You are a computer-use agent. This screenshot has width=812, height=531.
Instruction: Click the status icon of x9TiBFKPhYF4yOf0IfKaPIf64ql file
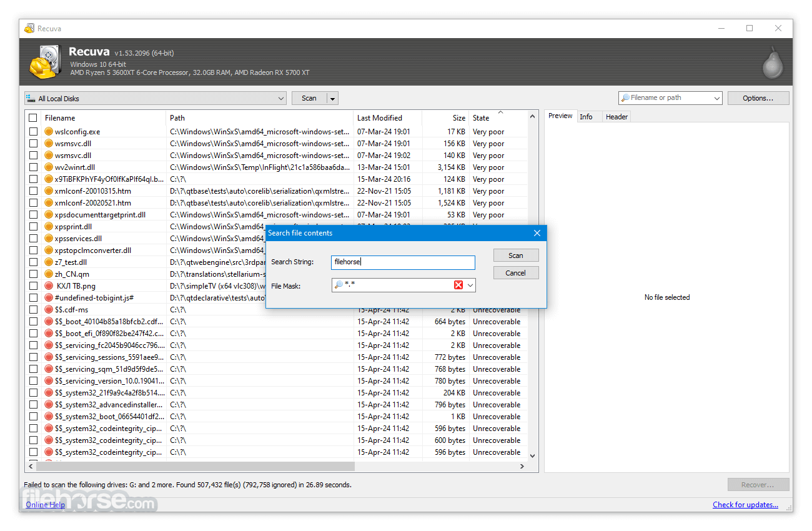49,179
